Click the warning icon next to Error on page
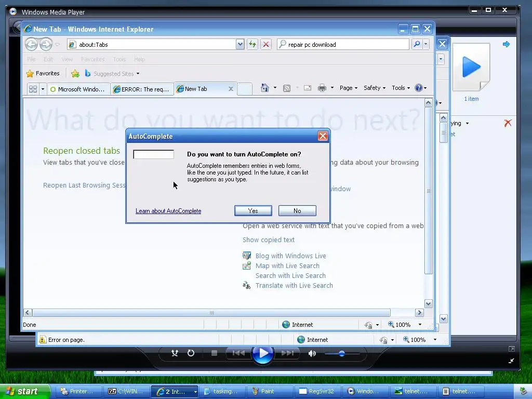The image size is (532, 399). [43, 339]
